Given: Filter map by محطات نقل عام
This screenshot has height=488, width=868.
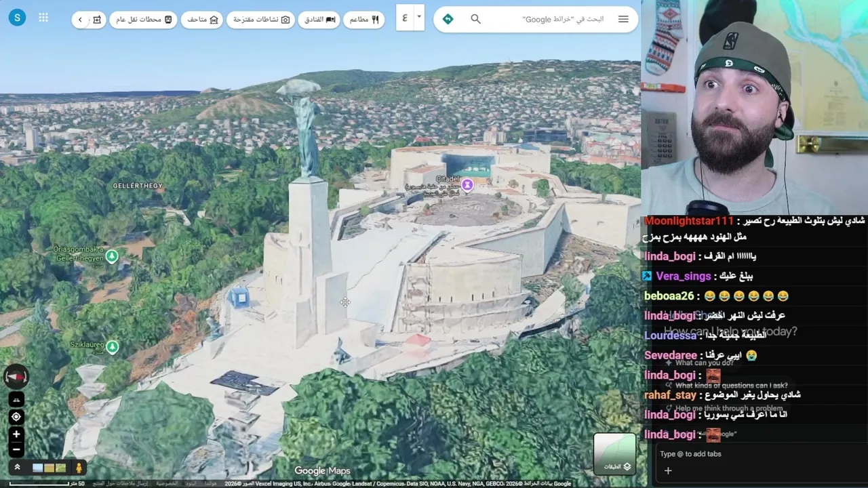Looking at the screenshot, I should [x=144, y=20].
